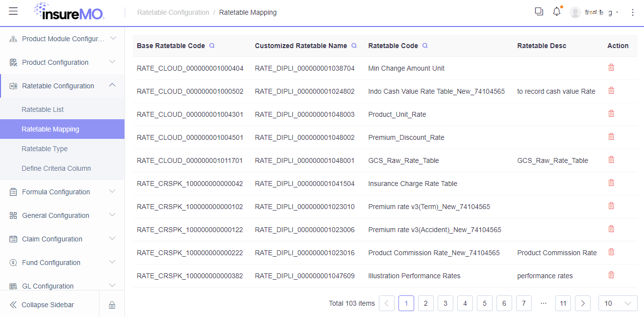Search by Ratetable Code icon
The height and width of the screenshot is (317, 644).
[425, 46]
